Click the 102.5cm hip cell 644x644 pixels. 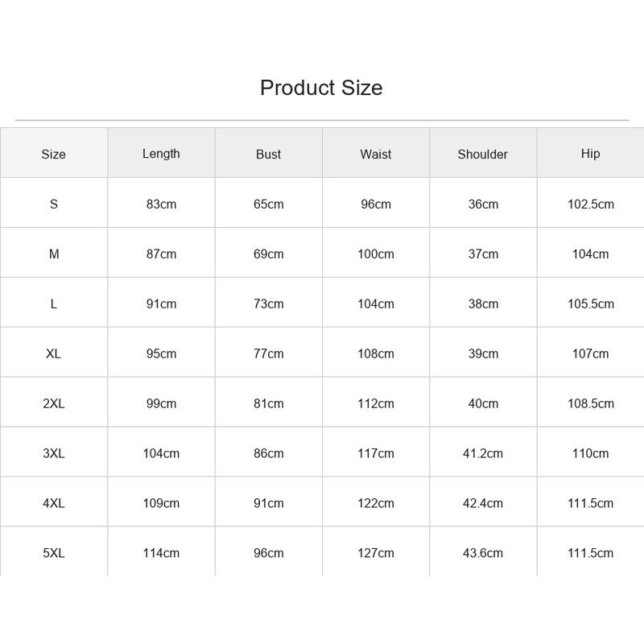click(x=591, y=204)
